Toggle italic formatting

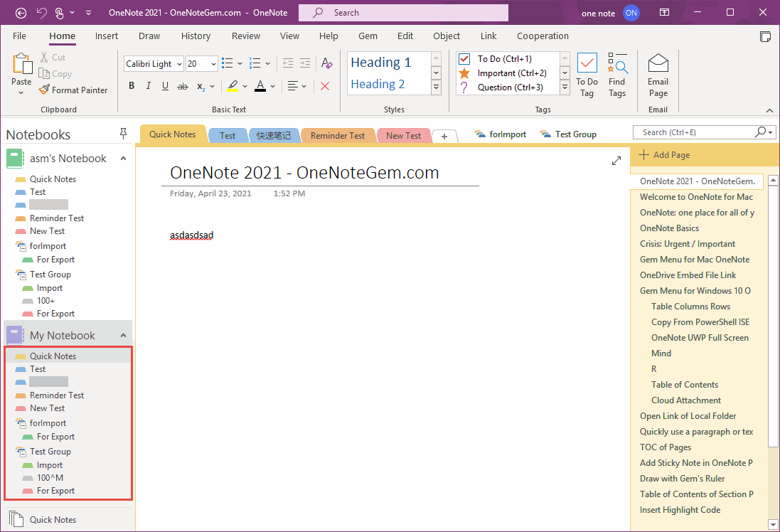tap(148, 85)
